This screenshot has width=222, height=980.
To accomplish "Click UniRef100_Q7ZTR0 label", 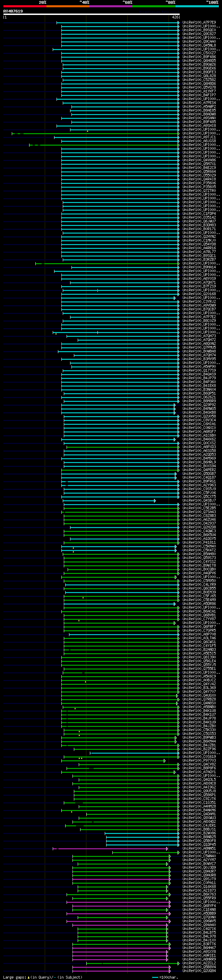I will (199, 191).
